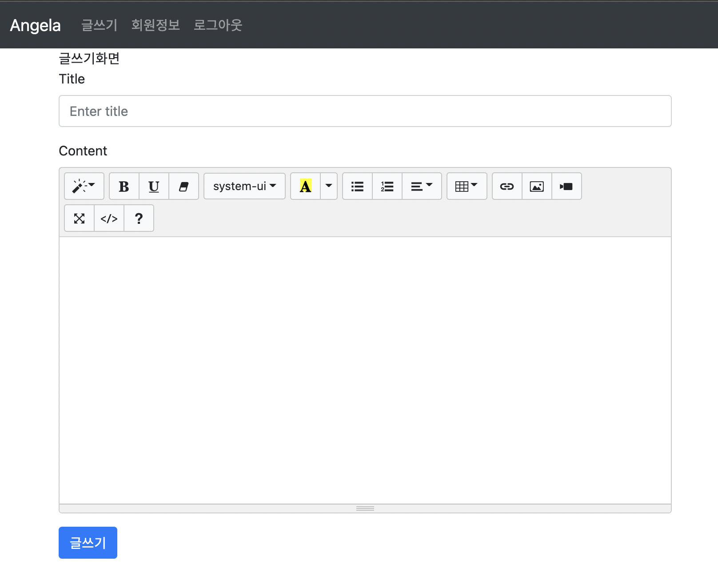Screen dimensions: 718x588
Task: Open the insert picture dialog
Action: pyautogui.click(x=537, y=186)
